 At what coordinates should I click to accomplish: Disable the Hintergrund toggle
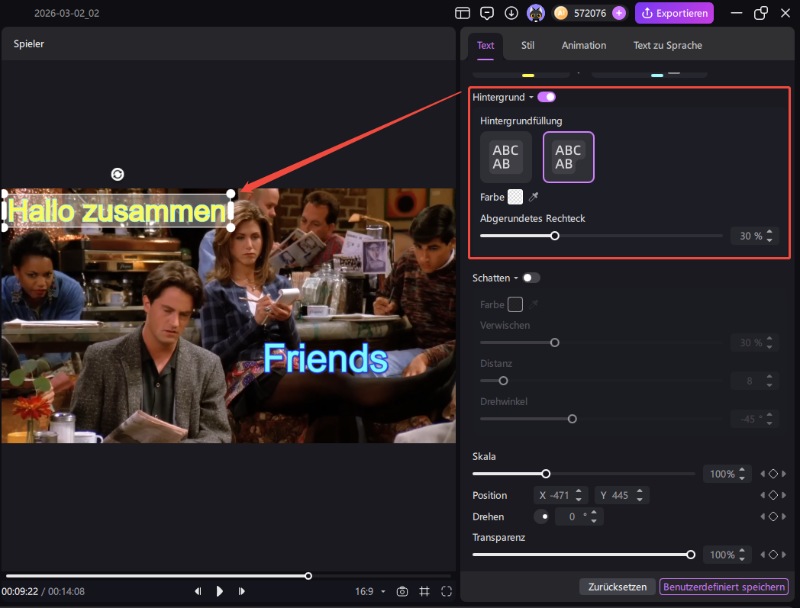(x=546, y=97)
